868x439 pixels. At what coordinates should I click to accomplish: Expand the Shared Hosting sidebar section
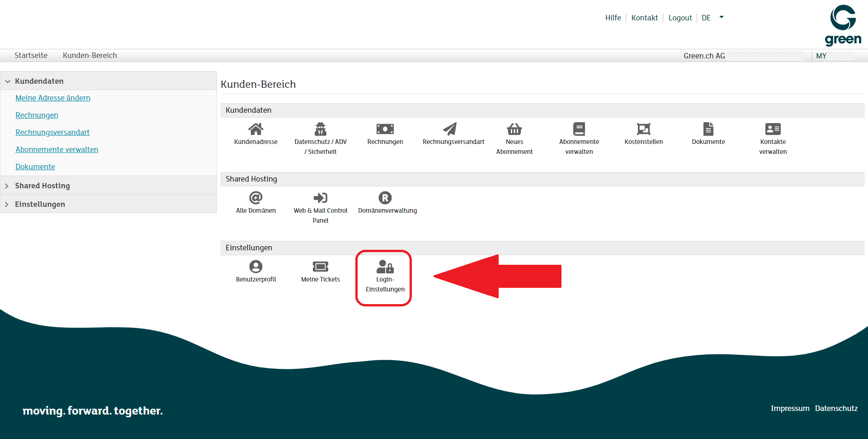click(42, 186)
